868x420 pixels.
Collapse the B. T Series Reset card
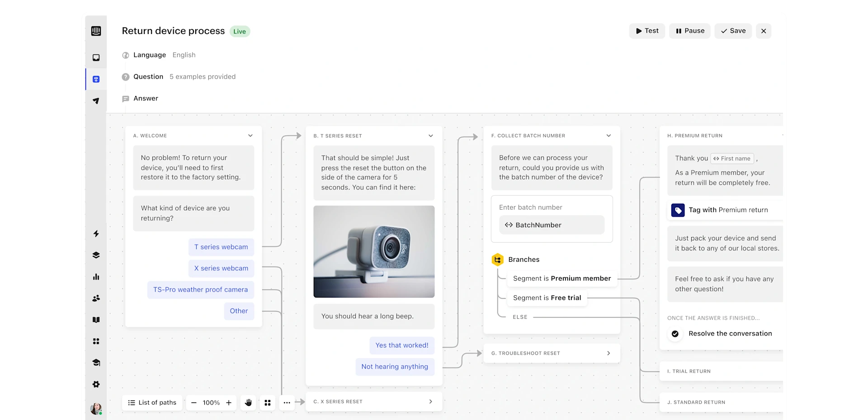pyautogui.click(x=431, y=136)
